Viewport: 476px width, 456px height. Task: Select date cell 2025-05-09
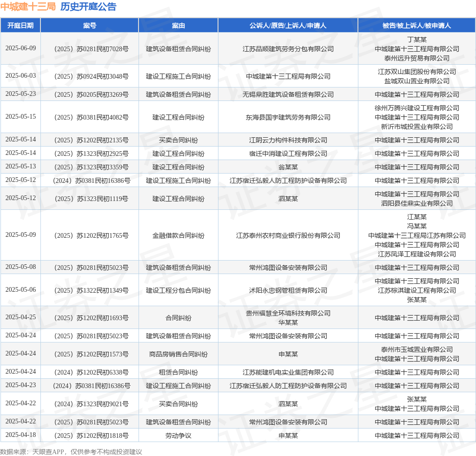coord(20,235)
